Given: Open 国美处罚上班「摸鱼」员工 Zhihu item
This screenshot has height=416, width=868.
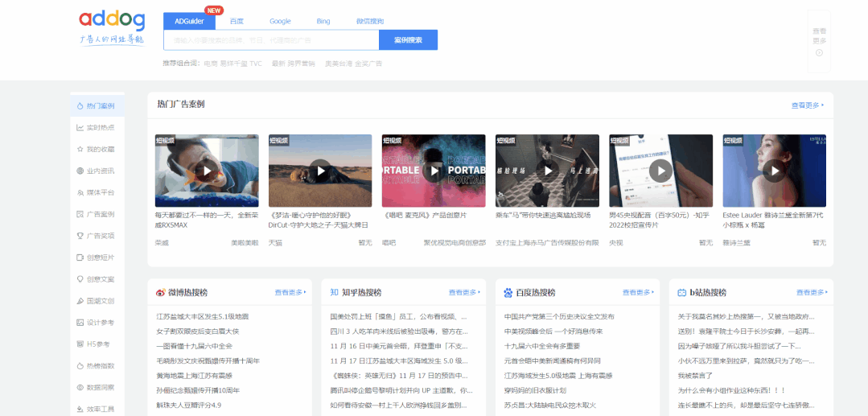Looking at the screenshot, I should (x=398, y=317).
